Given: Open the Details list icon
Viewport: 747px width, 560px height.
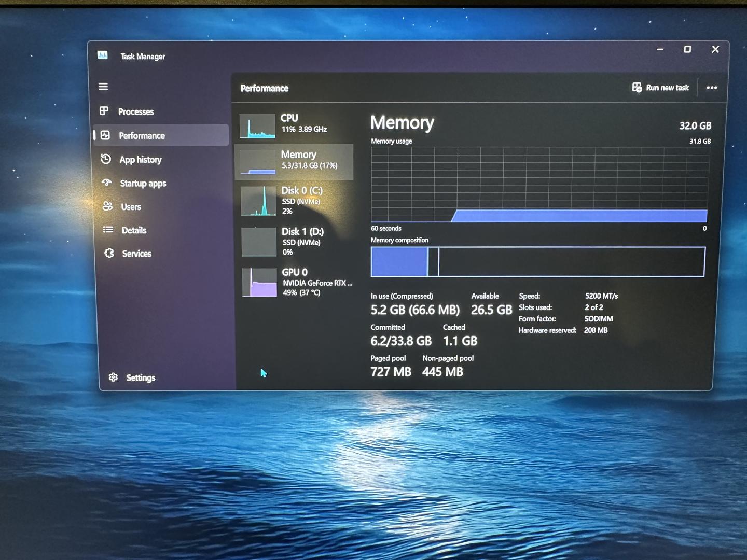Looking at the screenshot, I should pyautogui.click(x=108, y=230).
